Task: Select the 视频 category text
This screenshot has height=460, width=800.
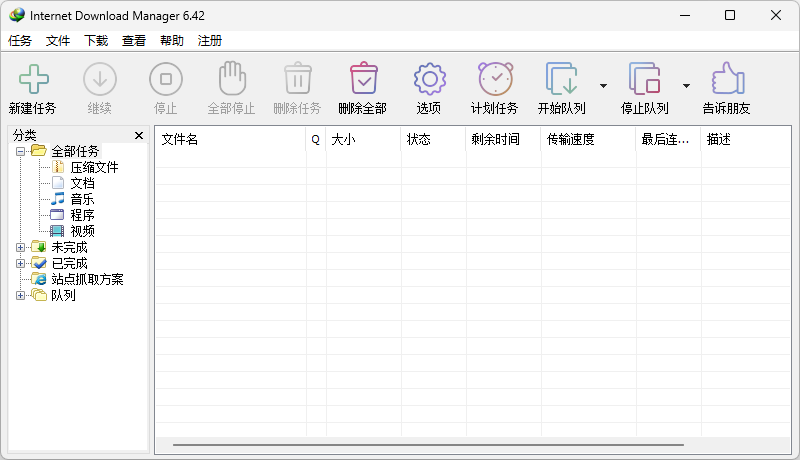Action: pyautogui.click(x=82, y=231)
